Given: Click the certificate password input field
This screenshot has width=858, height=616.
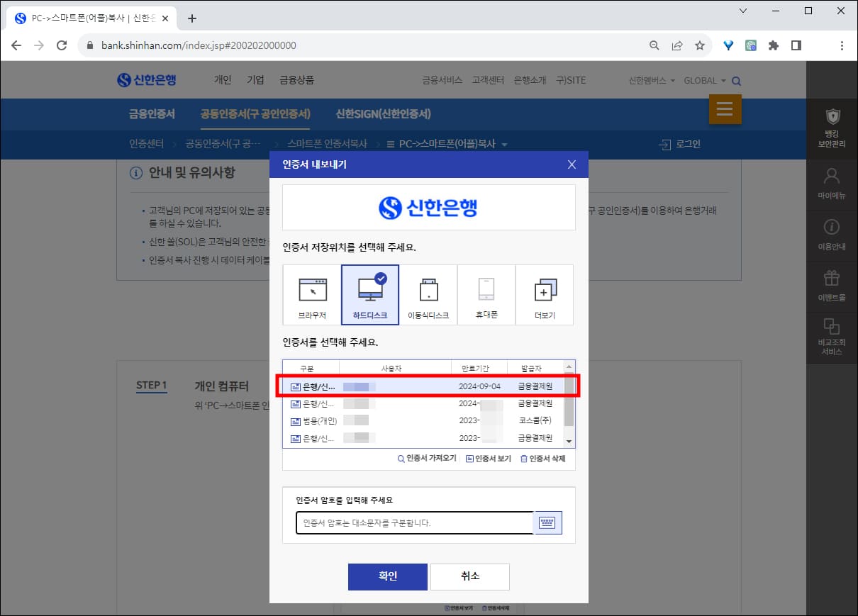Looking at the screenshot, I should click(x=411, y=522).
